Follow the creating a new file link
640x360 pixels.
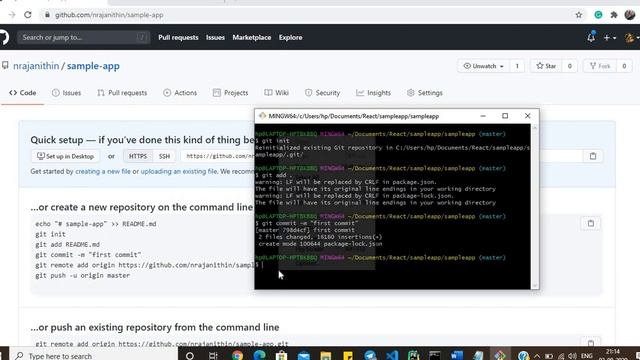coord(103,171)
